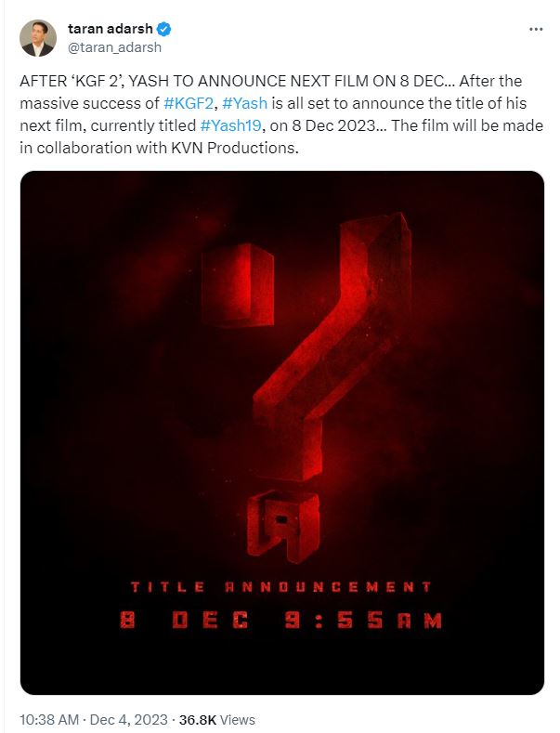Screen dimensions: 560x733
Task: Click "TITLE ANNOUNCEMENT" text on the poster
Action: [x=280, y=587]
